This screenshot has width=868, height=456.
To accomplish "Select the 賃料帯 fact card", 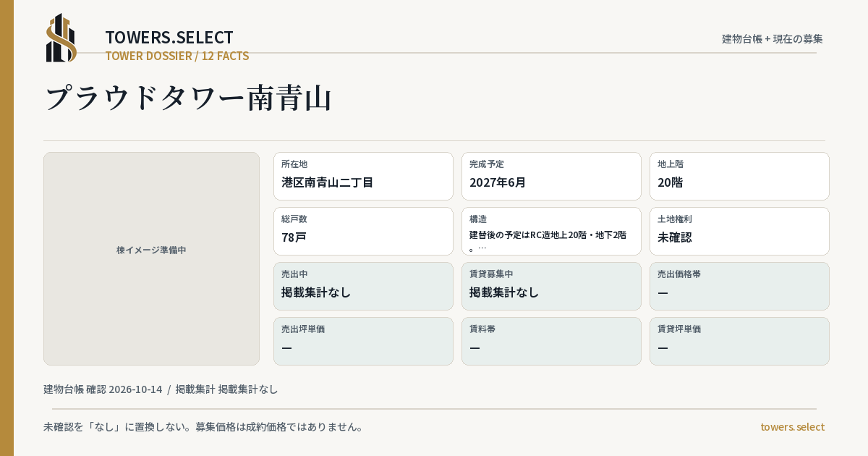I will pyautogui.click(x=551, y=341).
